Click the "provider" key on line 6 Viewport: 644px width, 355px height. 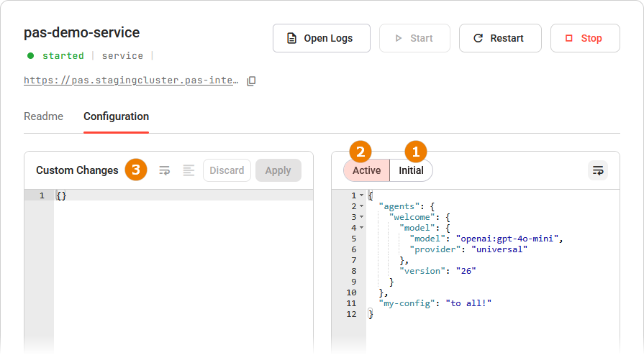point(435,249)
